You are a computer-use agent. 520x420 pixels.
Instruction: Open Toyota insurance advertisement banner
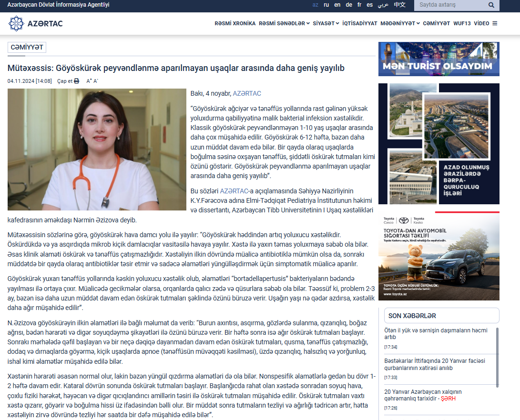(438, 256)
